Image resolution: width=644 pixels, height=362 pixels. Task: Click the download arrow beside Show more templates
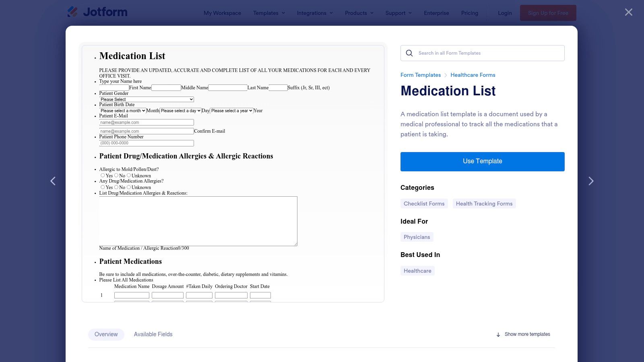coord(498,334)
